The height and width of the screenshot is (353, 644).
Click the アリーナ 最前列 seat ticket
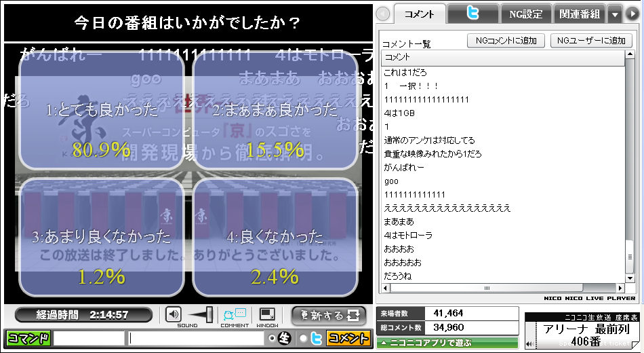pos(583,331)
